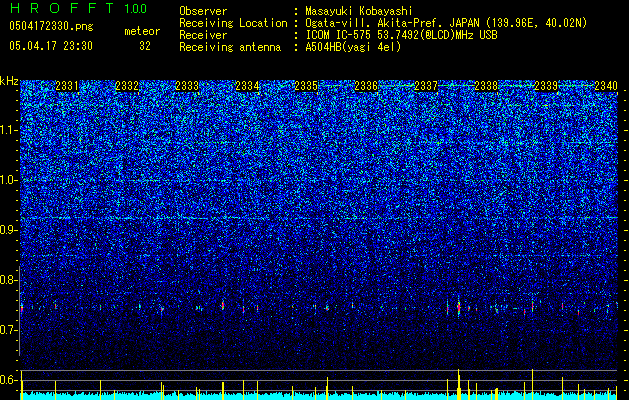Select time marker 2331
Screen dimensions: 629x400
point(67,86)
